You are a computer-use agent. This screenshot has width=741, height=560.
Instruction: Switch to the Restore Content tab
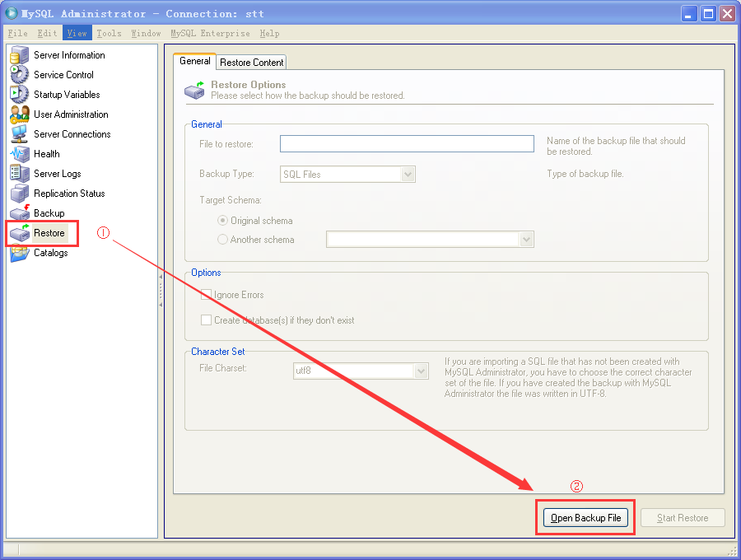point(251,63)
